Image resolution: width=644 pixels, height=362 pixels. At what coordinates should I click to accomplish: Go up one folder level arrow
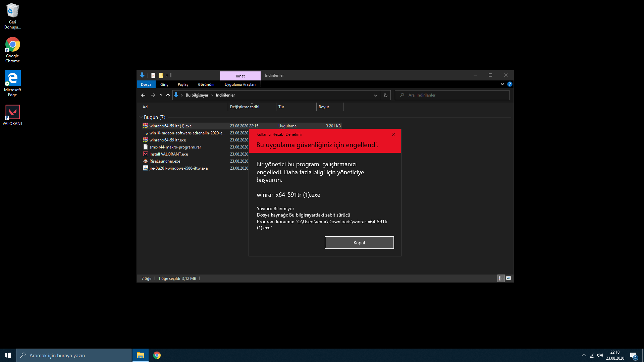168,95
